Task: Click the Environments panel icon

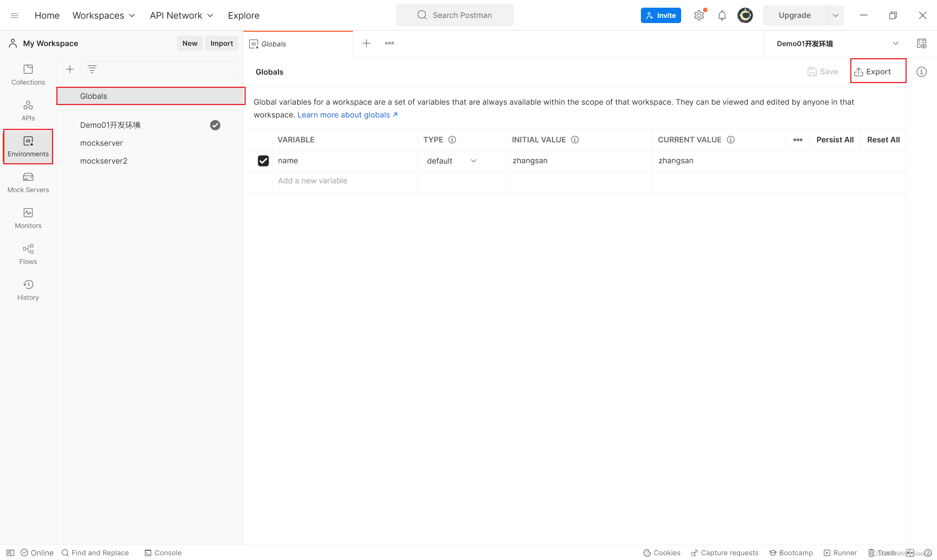Action: click(28, 146)
